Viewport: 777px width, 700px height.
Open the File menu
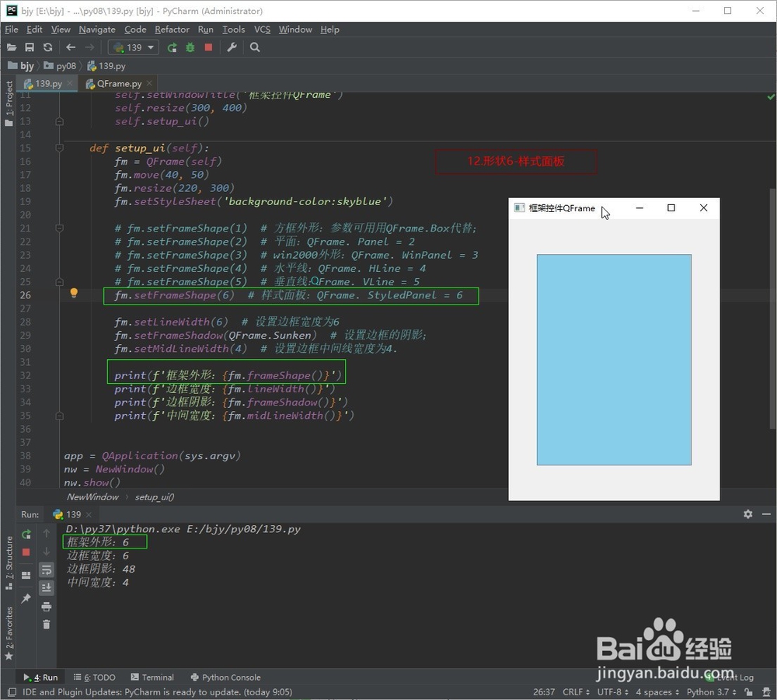(12, 30)
